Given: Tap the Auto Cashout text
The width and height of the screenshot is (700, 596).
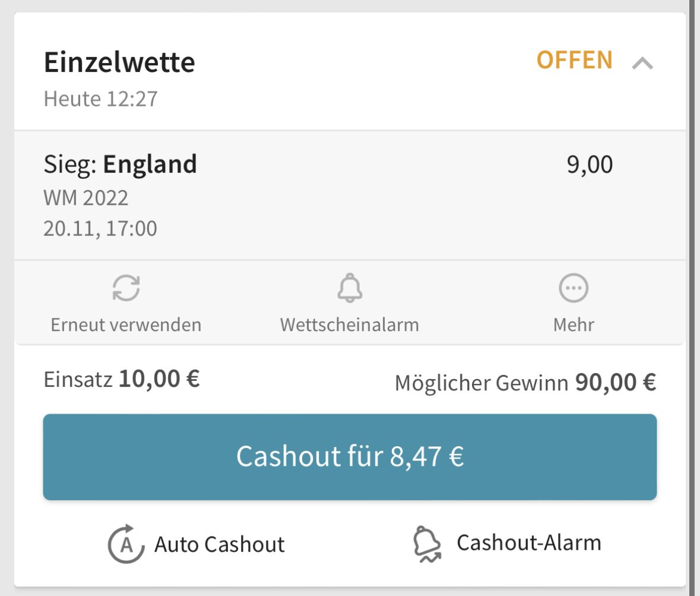Looking at the screenshot, I should coord(219,544).
